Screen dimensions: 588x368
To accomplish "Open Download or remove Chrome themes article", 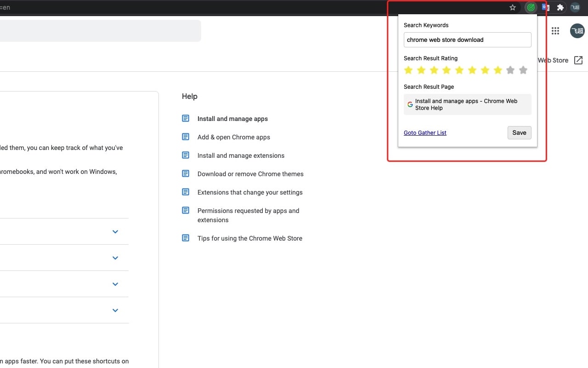I will [250, 174].
